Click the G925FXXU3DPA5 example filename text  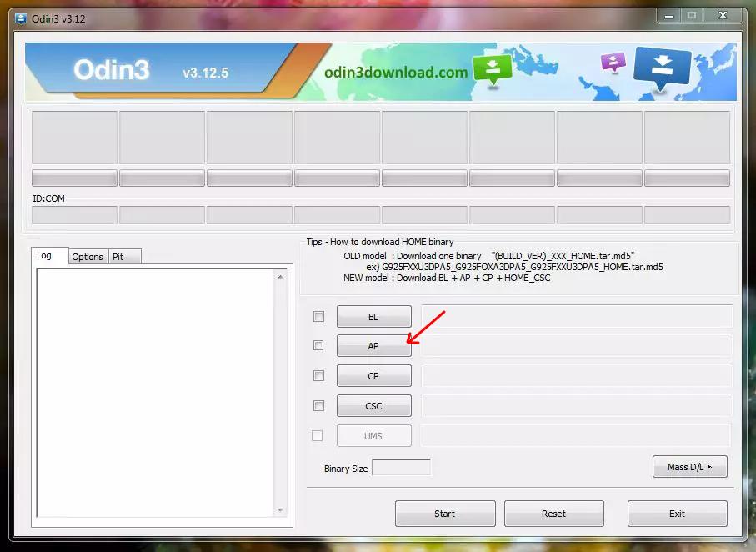(x=523, y=267)
